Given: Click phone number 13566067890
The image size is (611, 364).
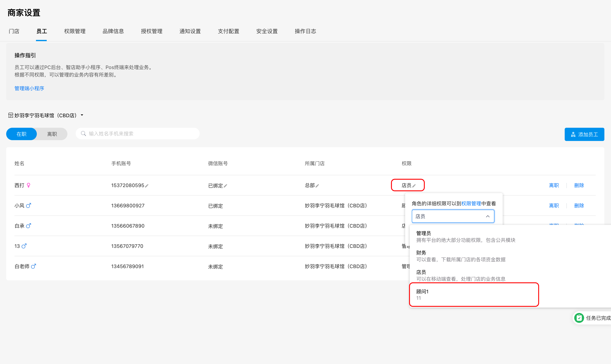Looking at the screenshot, I should point(128,226).
